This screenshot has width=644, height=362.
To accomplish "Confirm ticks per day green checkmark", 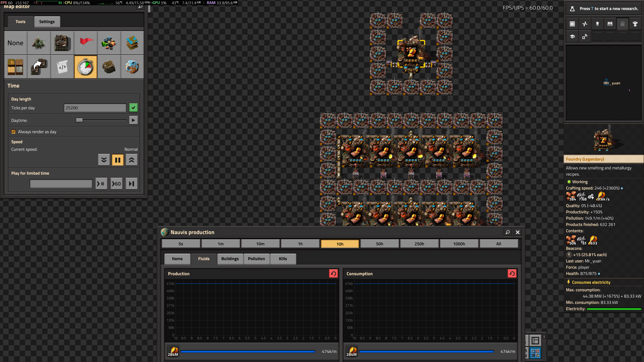I will [x=133, y=108].
